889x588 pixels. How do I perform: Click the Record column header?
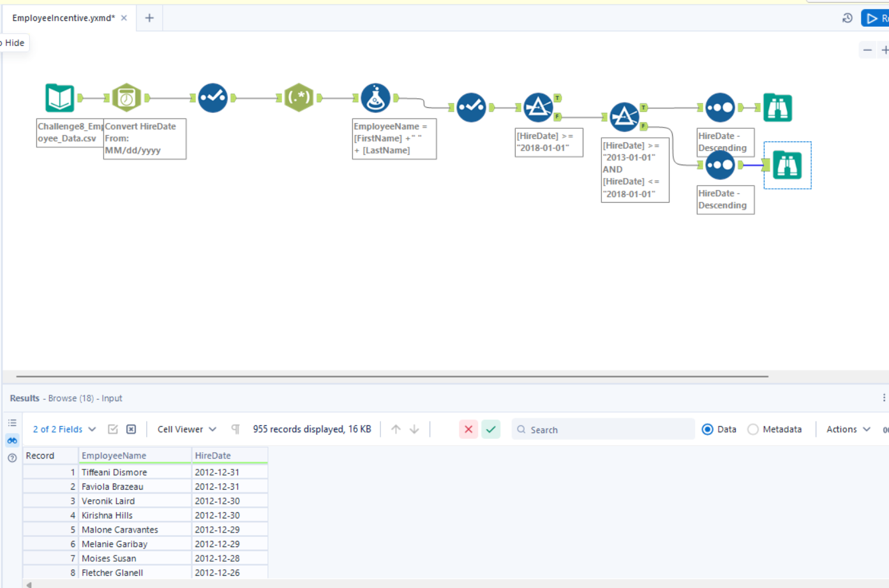[50, 455]
